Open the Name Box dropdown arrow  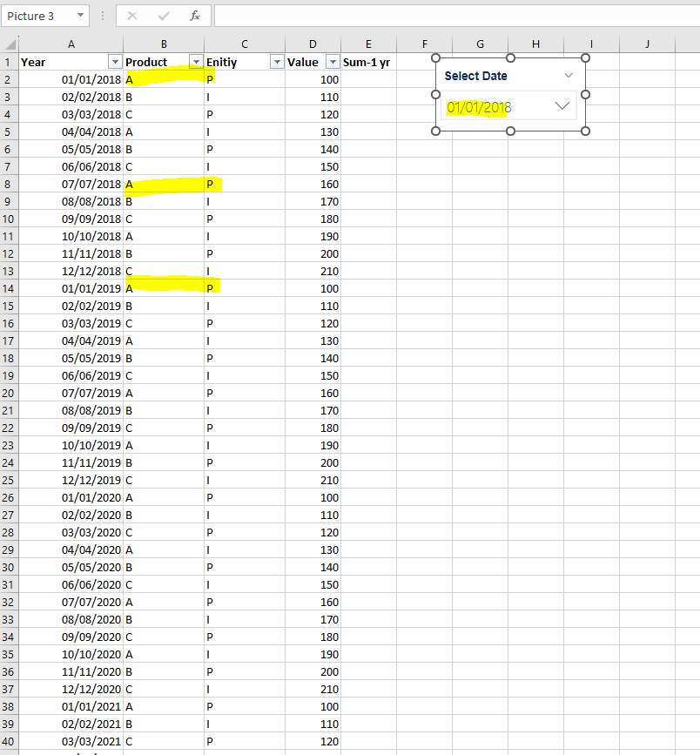tap(80, 16)
